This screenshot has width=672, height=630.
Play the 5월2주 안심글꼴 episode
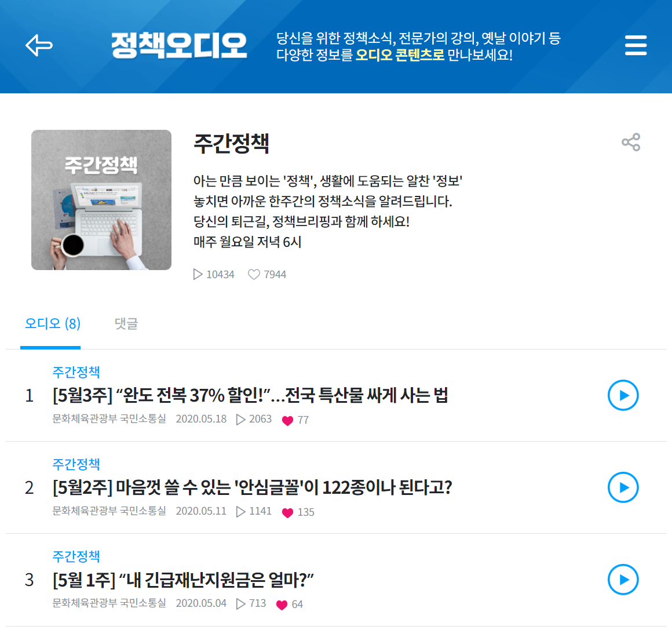(623, 487)
